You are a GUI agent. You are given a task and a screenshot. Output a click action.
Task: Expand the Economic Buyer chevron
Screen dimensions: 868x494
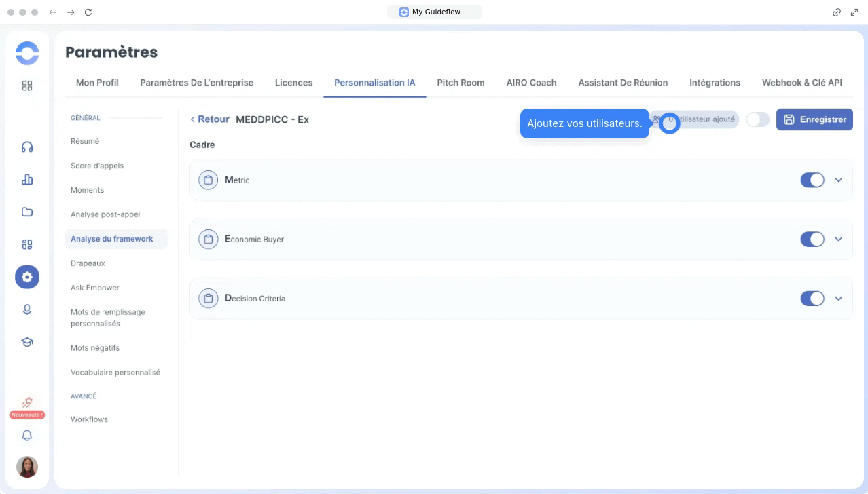click(838, 239)
